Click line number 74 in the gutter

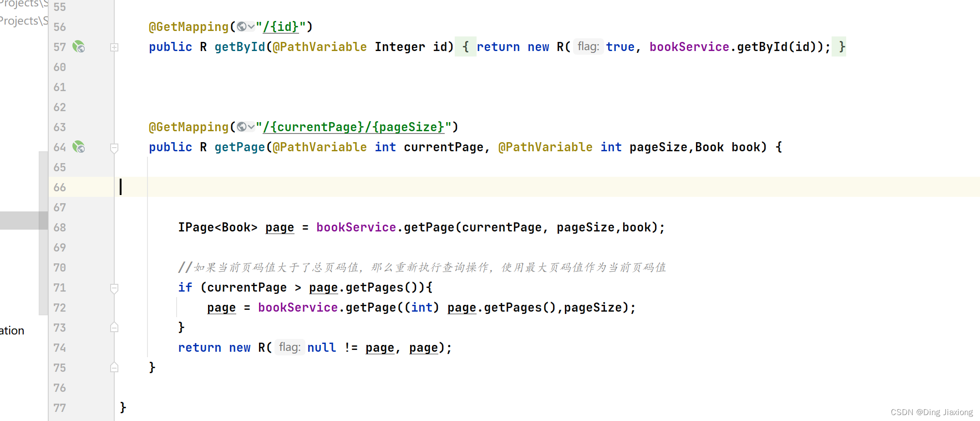pos(60,348)
